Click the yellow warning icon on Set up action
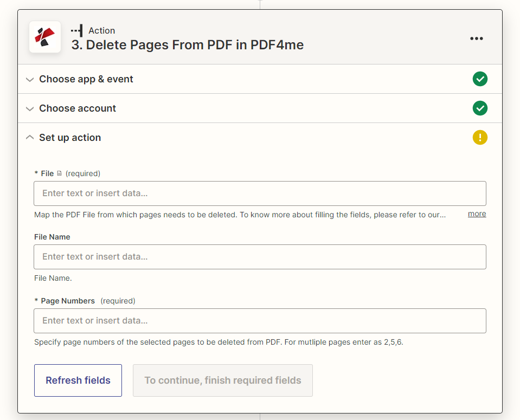 pos(480,137)
